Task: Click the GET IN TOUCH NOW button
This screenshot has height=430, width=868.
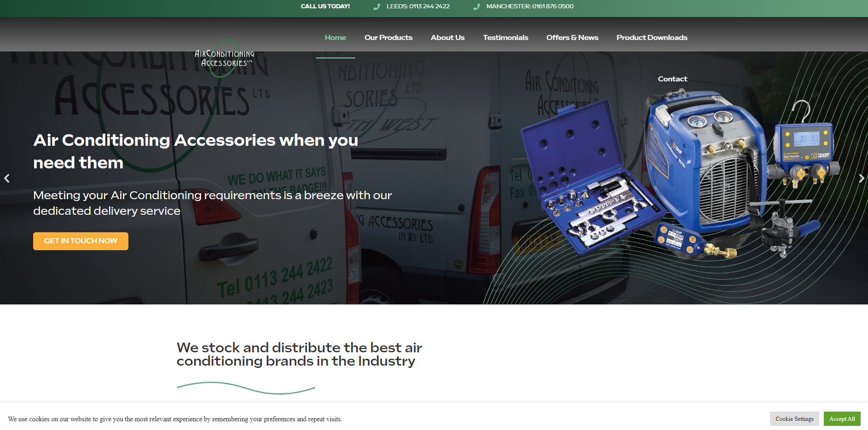Action: coord(81,241)
